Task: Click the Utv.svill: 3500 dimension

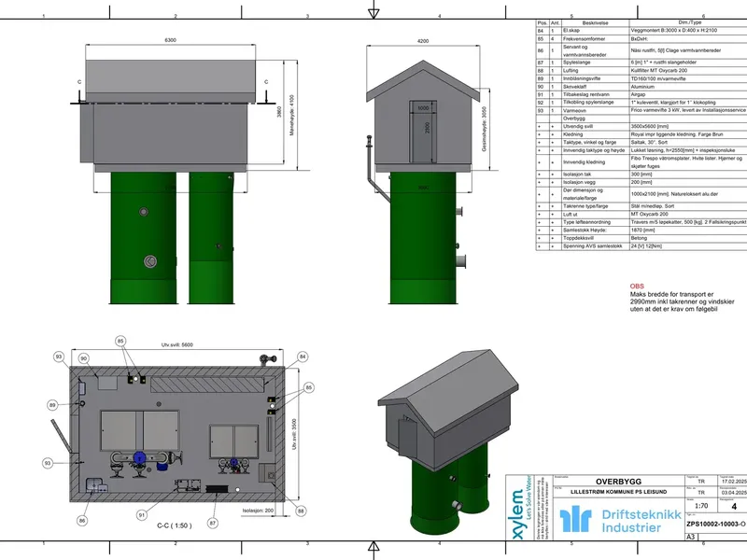Action: point(294,434)
